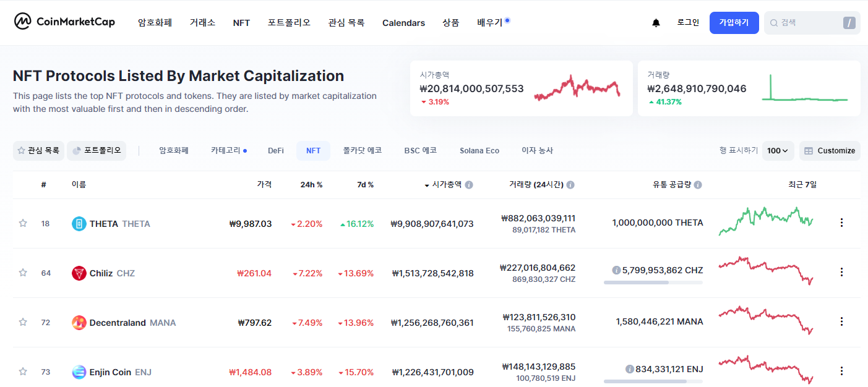The width and height of the screenshot is (868, 387).
Task: Click the Decentraland coin logo
Action: (x=79, y=323)
